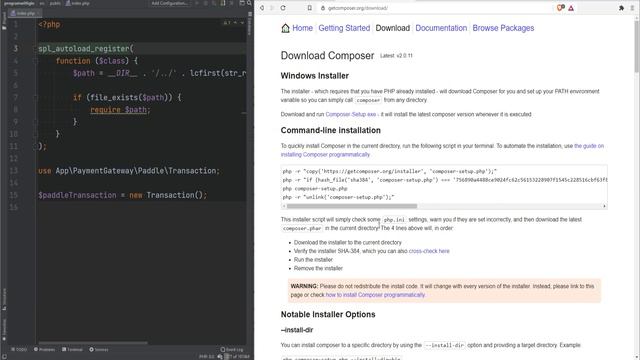
Task: Open the Getting Started nav link
Action: point(344,28)
